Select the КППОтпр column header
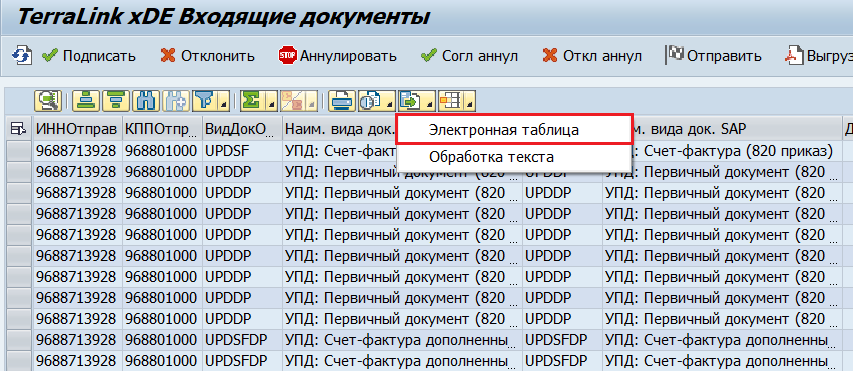Viewport: 853px width, 371px height. [162, 129]
